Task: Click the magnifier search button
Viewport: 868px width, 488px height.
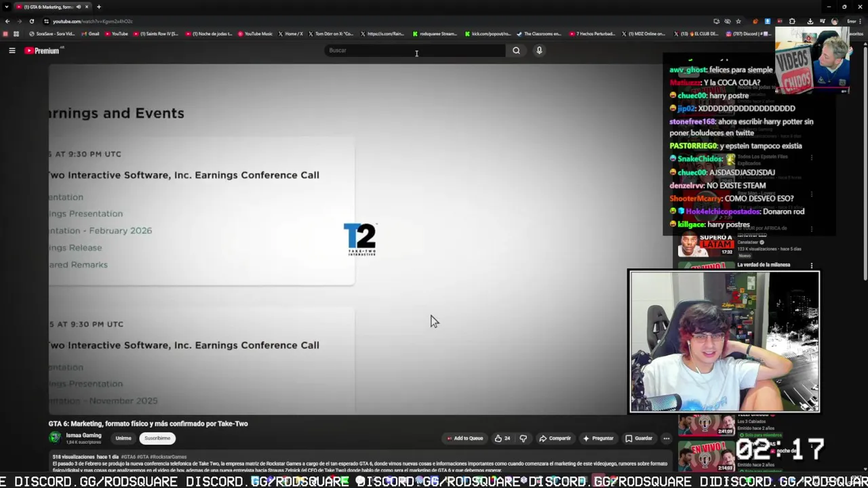Action: [x=516, y=50]
